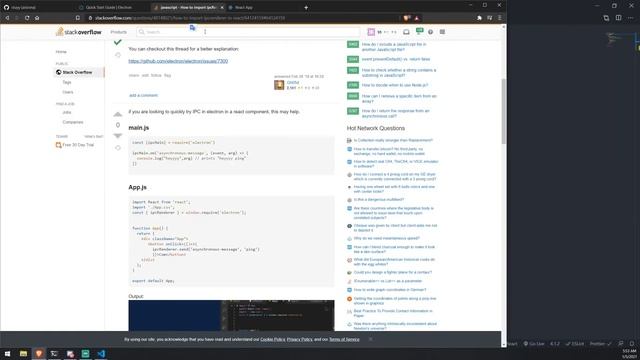This screenshot has width=640, height=360.
Task: Click edit under the accepted answer
Action: click(145, 75)
